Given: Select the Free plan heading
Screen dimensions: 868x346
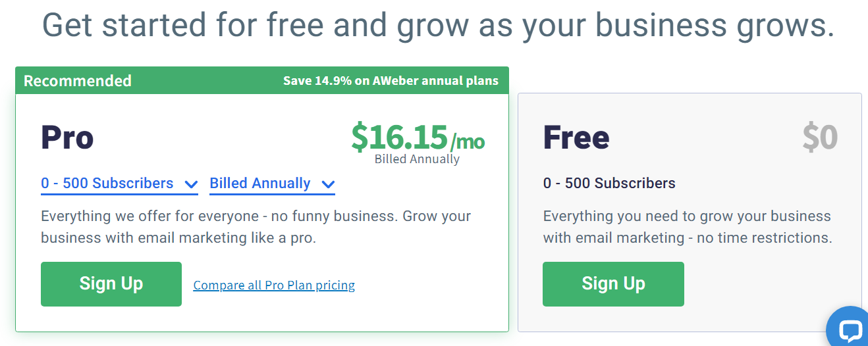Looking at the screenshot, I should click(576, 137).
